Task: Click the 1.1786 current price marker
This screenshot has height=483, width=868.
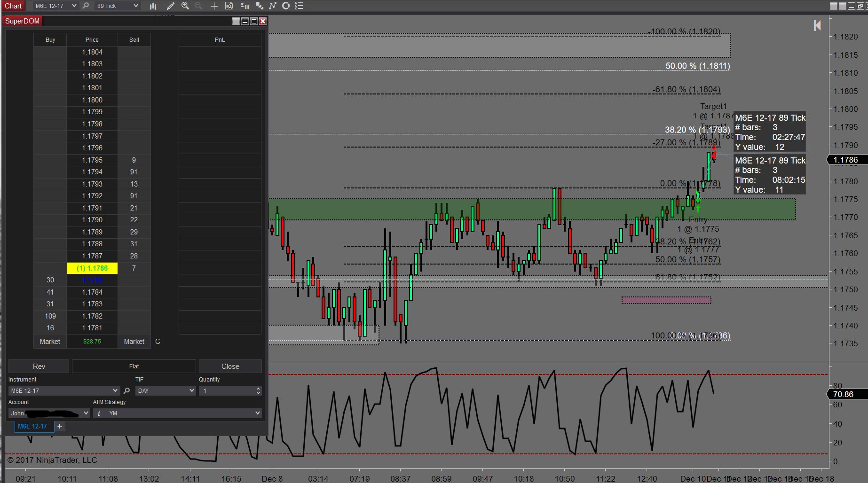Action: [847, 160]
